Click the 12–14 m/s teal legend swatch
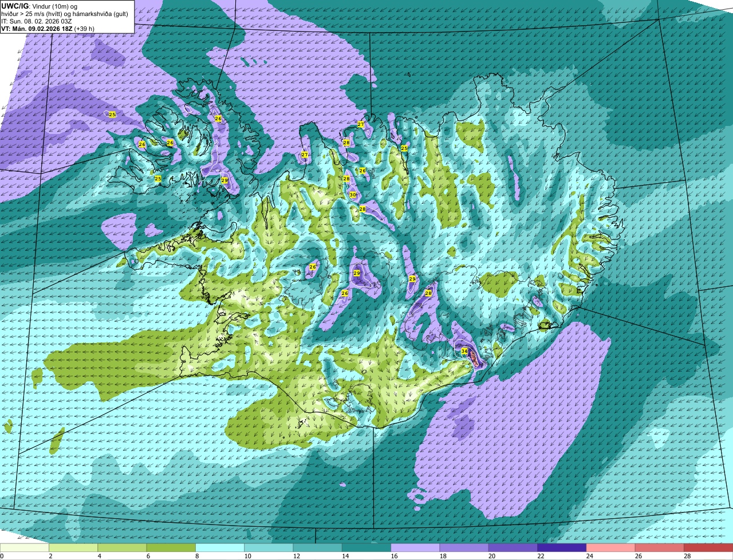Viewport: 733px width, 560px height. coord(318,548)
